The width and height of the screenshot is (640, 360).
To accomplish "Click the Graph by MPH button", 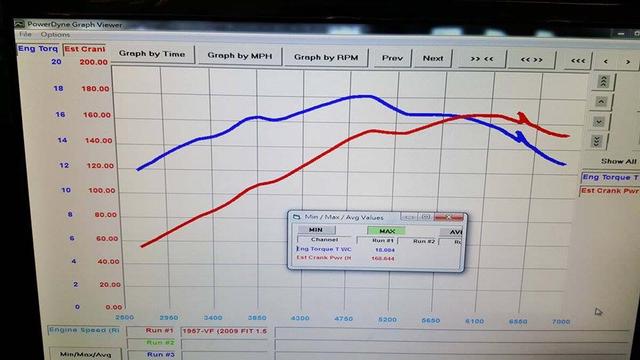I will click(x=240, y=56).
